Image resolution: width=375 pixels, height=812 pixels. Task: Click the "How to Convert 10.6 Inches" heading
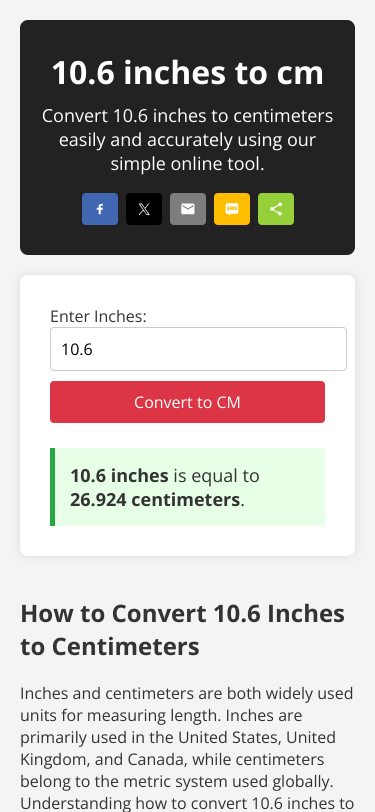[x=183, y=614]
